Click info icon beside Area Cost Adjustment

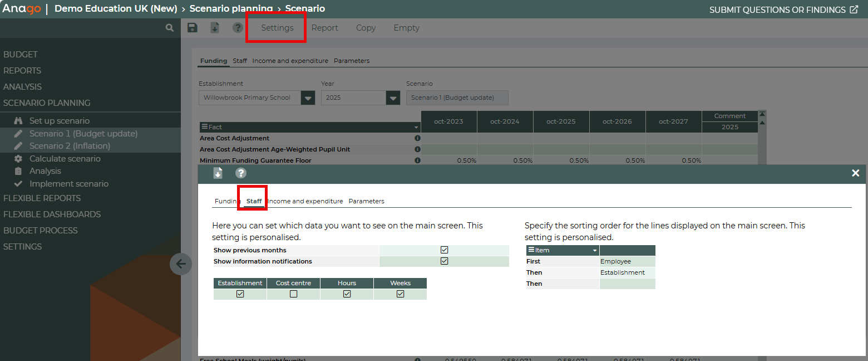(x=417, y=138)
